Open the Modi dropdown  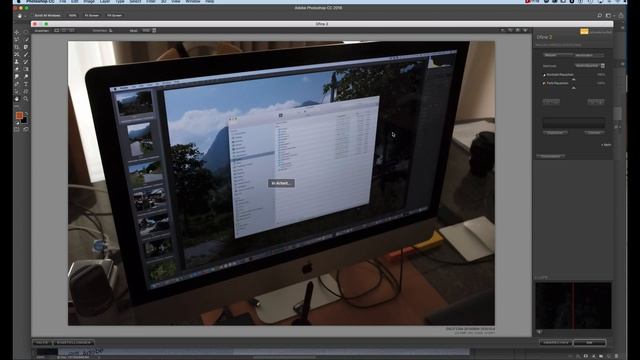[x=149, y=30]
